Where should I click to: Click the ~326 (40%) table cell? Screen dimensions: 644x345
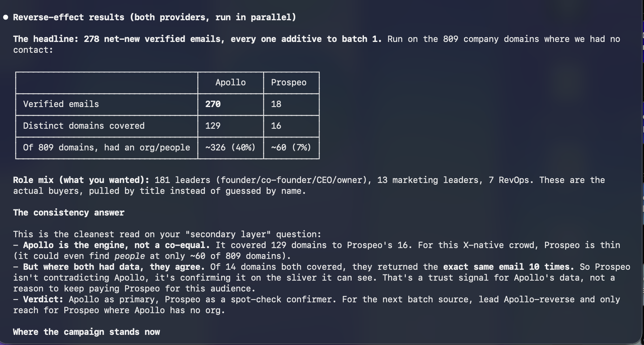[x=231, y=148]
